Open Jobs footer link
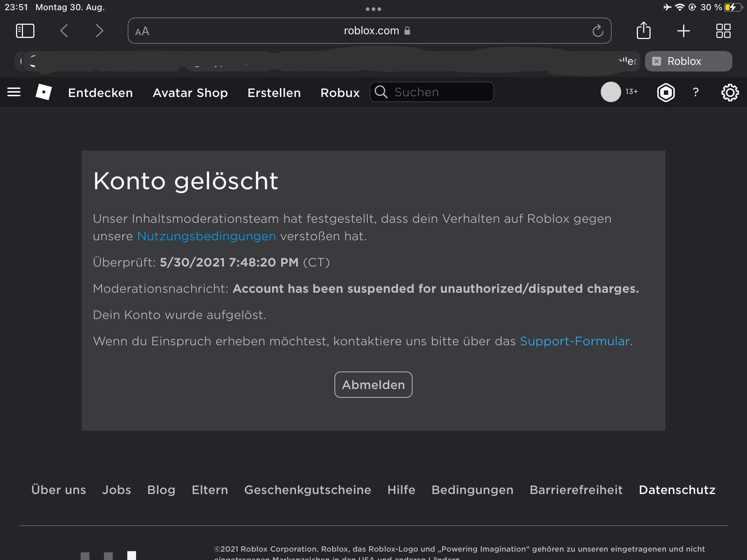The width and height of the screenshot is (747, 560). coord(116,490)
